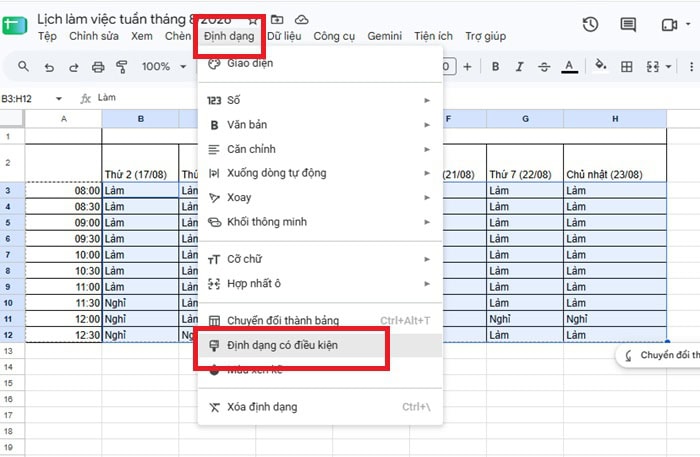Open the zoom 100% dropdown
This screenshot has width=700, height=457.
(x=164, y=66)
